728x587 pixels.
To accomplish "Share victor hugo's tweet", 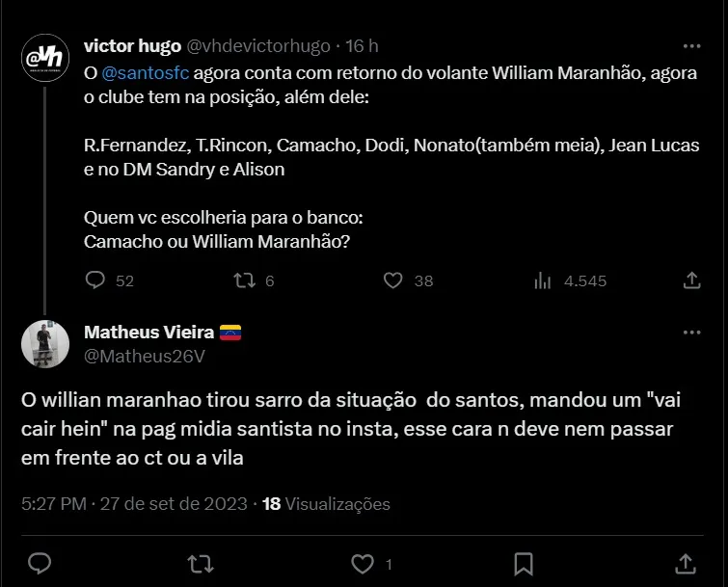I will point(691,280).
